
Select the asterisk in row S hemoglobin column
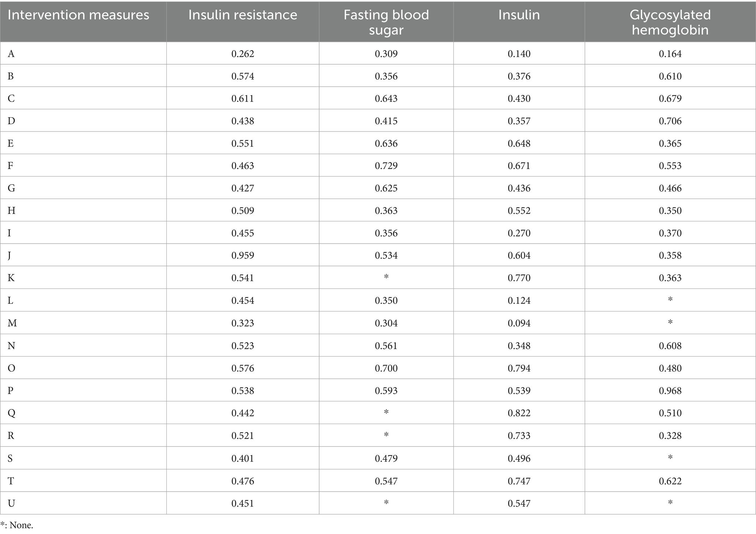coord(670,458)
